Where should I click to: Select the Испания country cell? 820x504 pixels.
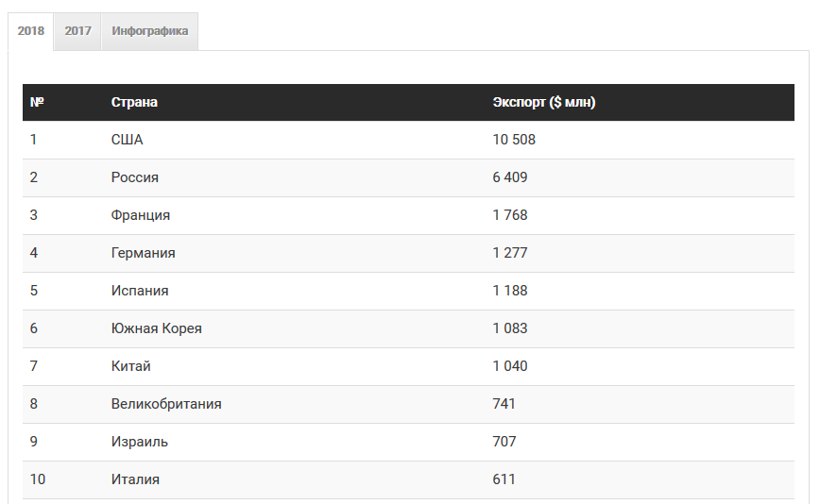[140, 291]
